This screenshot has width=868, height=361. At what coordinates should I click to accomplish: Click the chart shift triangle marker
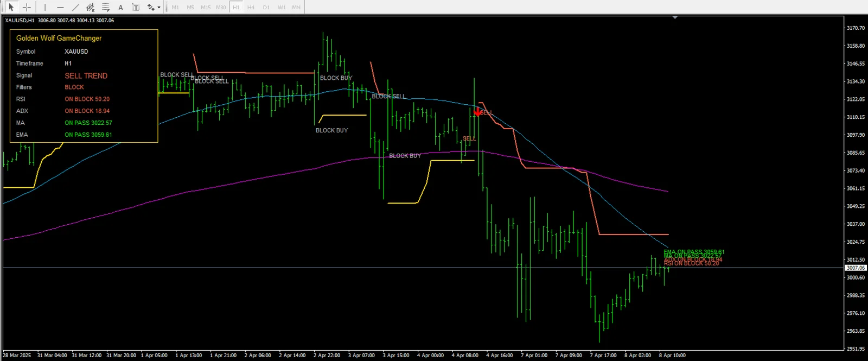point(675,17)
